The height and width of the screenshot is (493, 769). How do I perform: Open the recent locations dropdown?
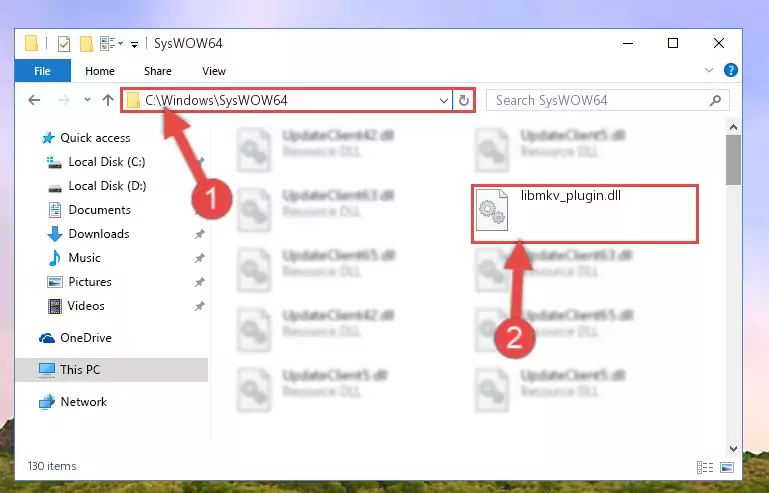tap(87, 100)
